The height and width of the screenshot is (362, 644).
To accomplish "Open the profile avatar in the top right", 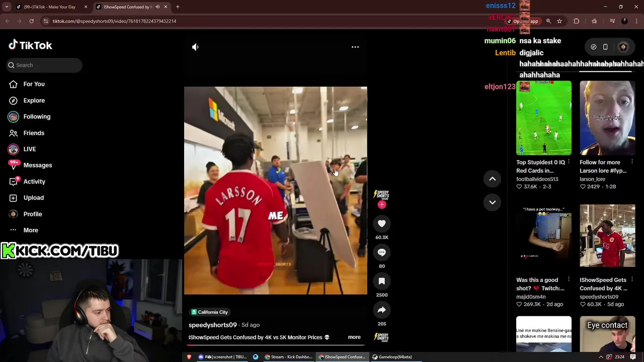I will click(x=623, y=47).
